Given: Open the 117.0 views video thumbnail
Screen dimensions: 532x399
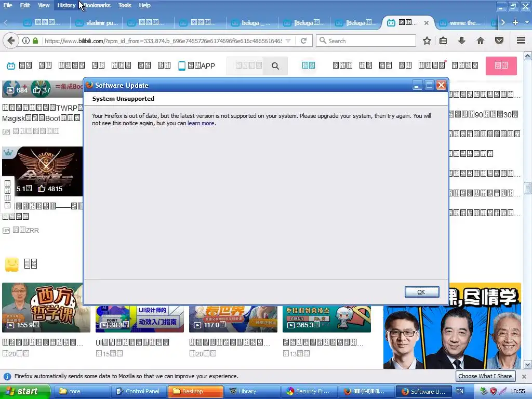Looking at the screenshot, I should coord(233,318).
